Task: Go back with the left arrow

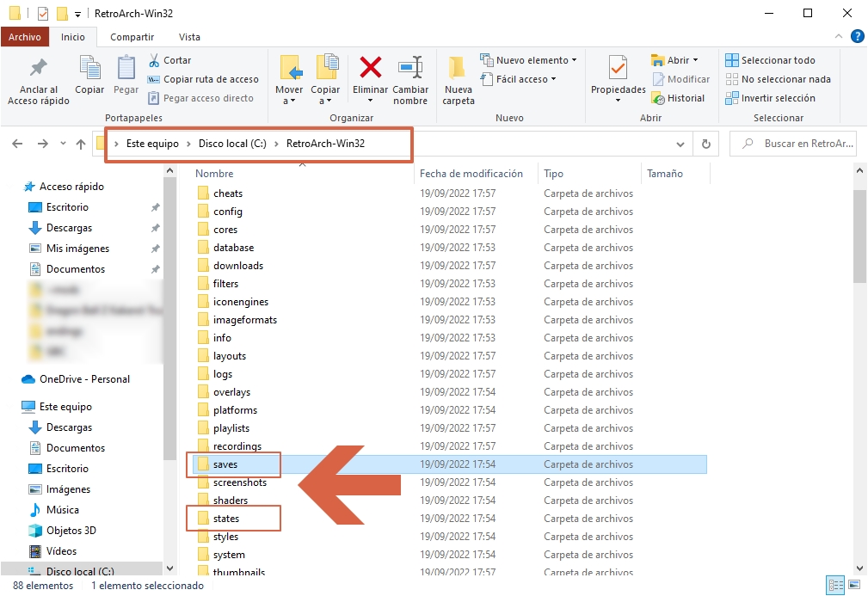Action: click(x=17, y=144)
